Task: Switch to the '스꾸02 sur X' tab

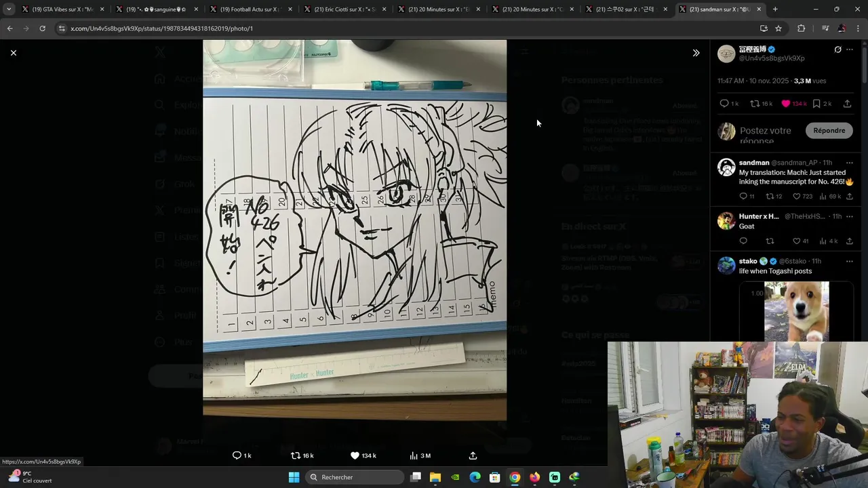Action: point(627,9)
